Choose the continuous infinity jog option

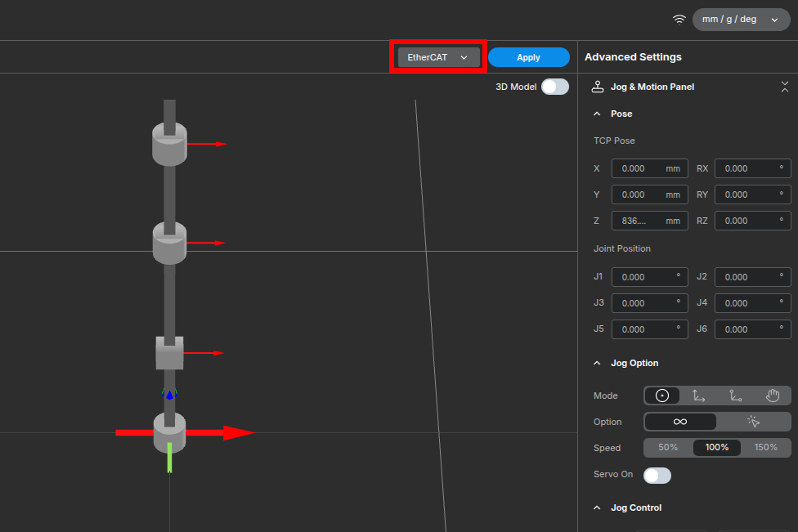click(x=680, y=422)
